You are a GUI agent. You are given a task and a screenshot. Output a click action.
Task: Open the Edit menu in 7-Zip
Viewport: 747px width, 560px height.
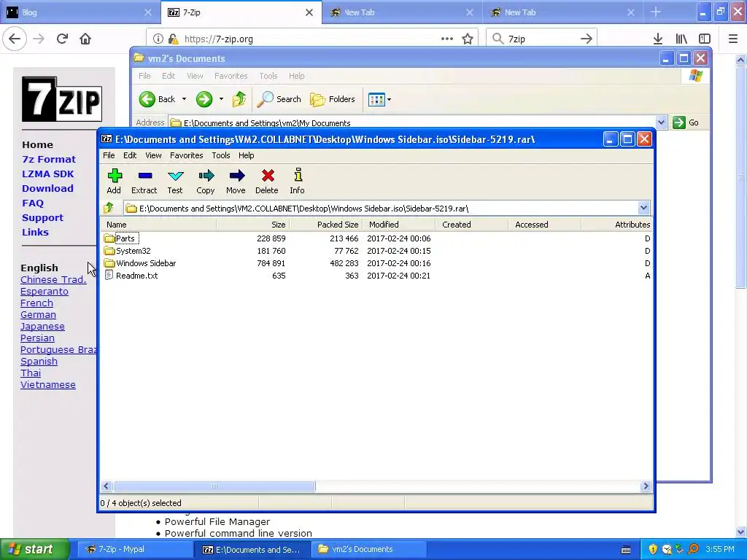pos(130,155)
